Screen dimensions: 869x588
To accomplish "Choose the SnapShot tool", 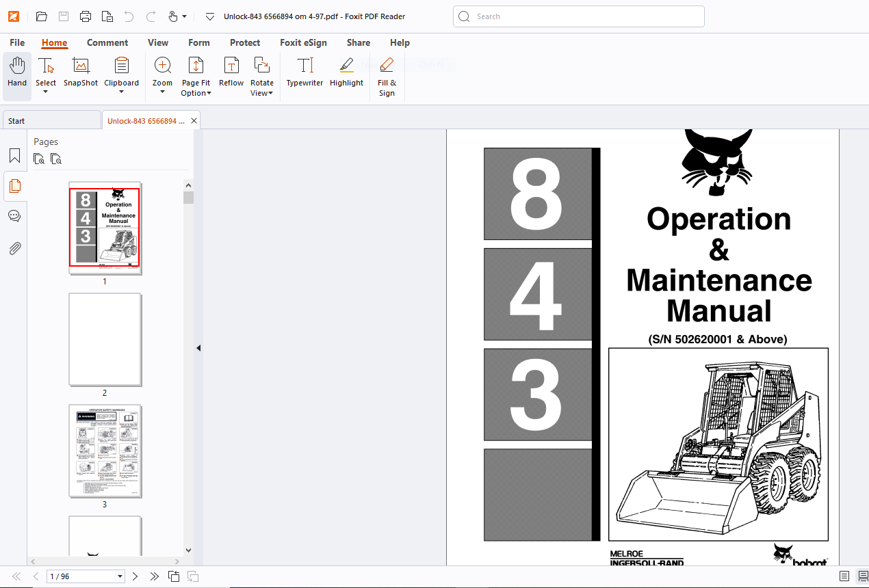I will pyautogui.click(x=81, y=73).
